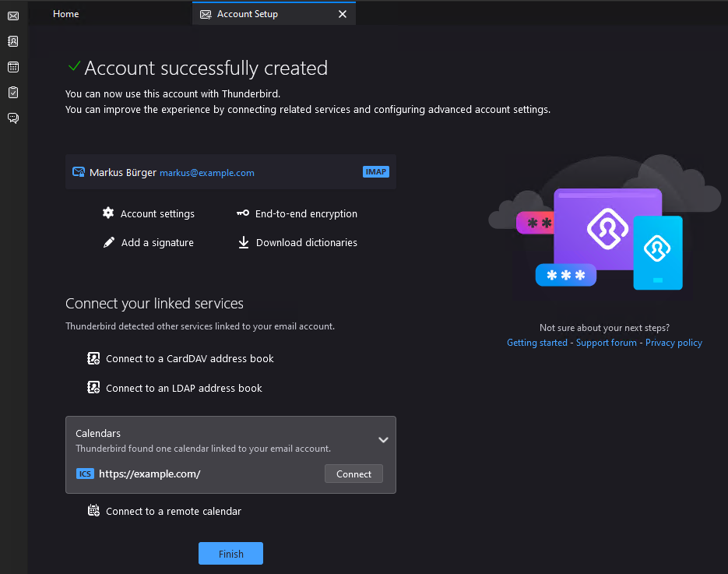728x574 pixels.
Task: Open the Address Book from the sidebar
Action: tap(12, 40)
